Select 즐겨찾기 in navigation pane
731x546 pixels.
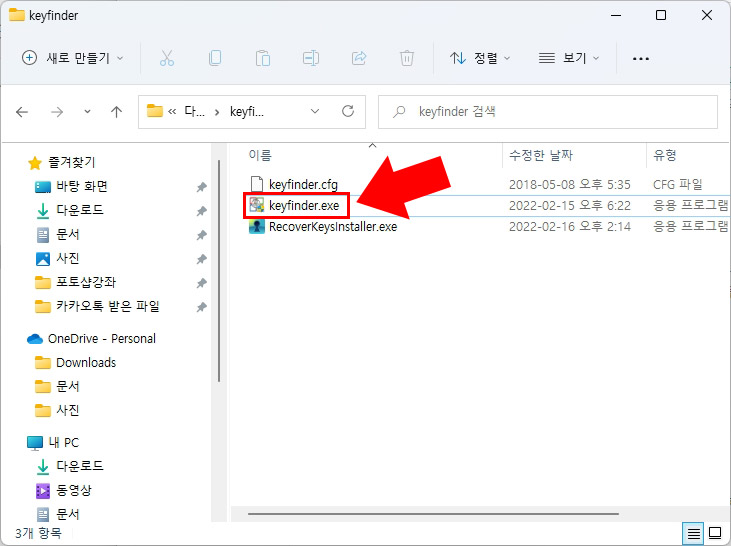71,162
